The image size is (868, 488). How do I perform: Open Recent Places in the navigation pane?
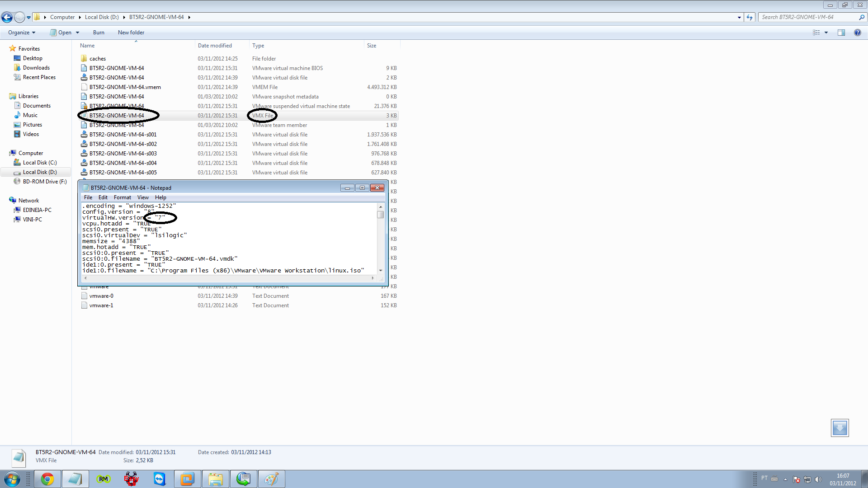[x=39, y=77]
